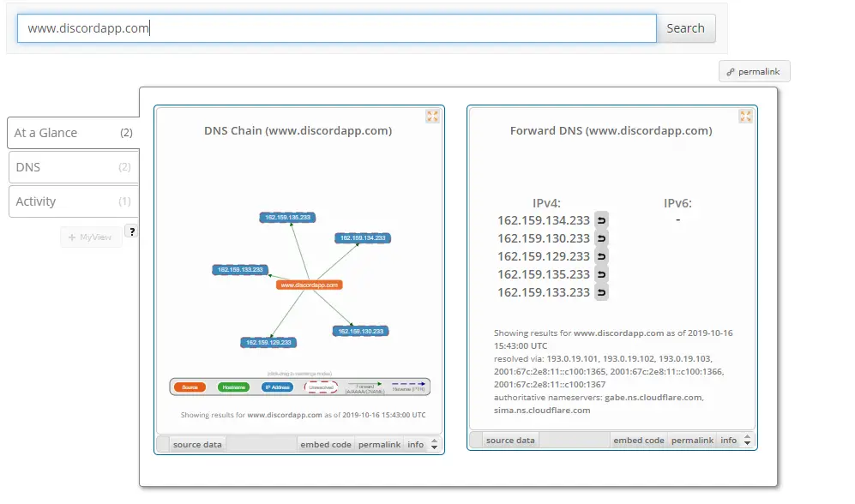Focus the domain search input field

(337, 28)
